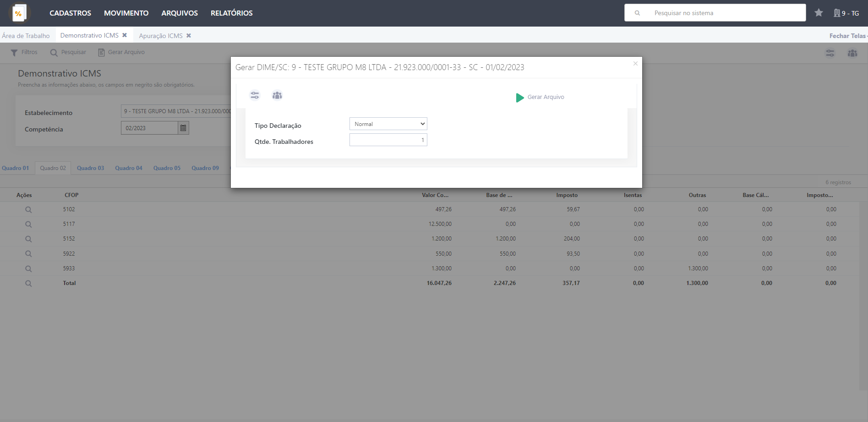Close the Gerar DIME/SC dialog
The height and width of the screenshot is (422, 868).
click(x=635, y=64)
